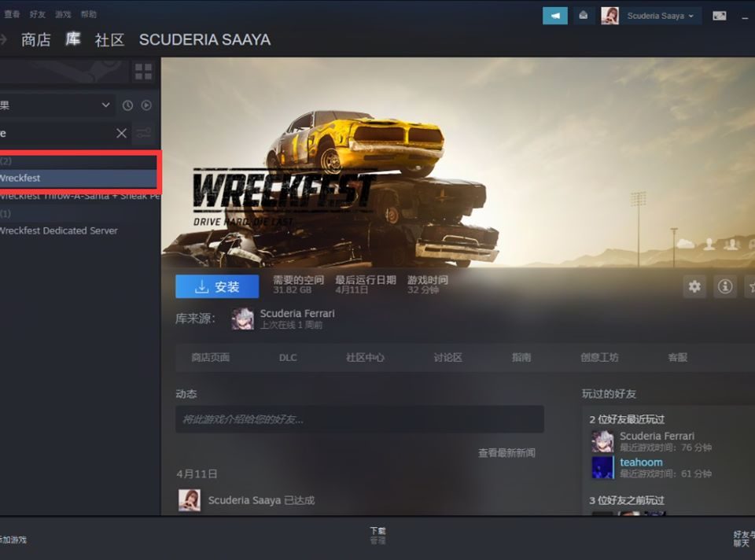Open the announcements megaphone icon
The height and width of the screenshot is (560, 755).
tap(554, 16)
